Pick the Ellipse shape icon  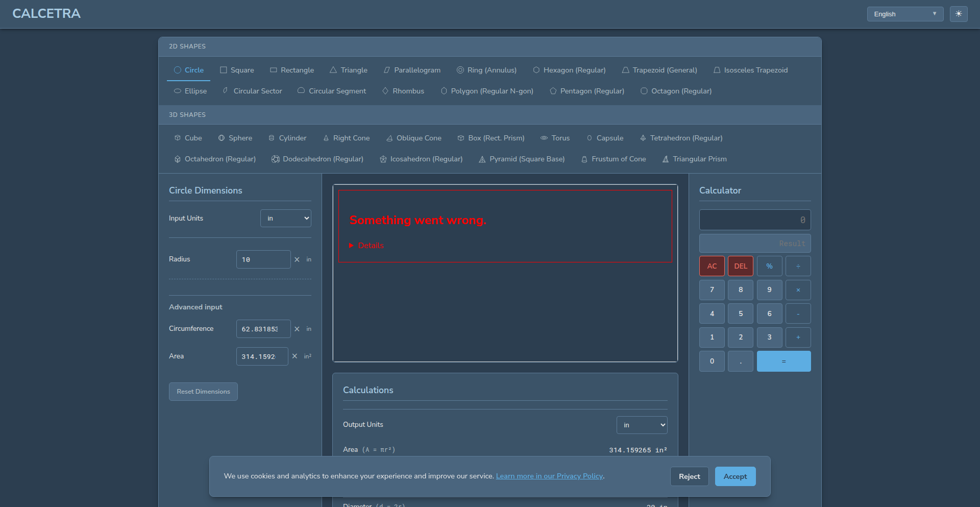pos(178,91)
